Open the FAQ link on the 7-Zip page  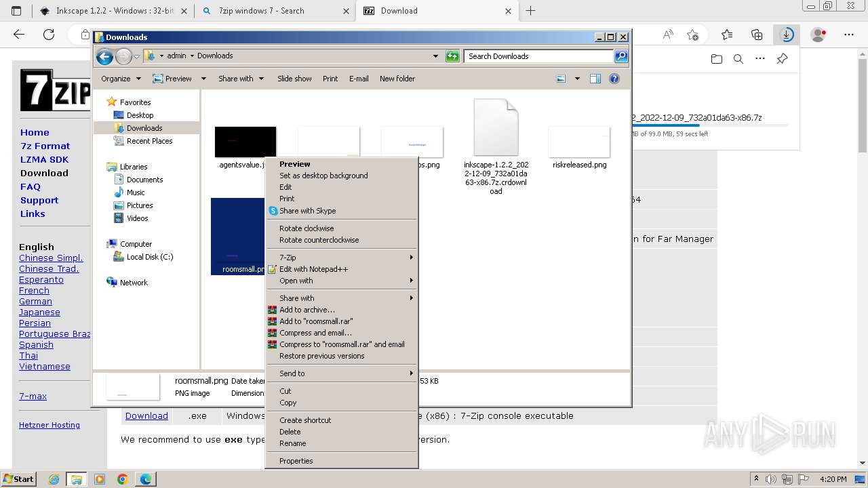[x=31, y=186]
